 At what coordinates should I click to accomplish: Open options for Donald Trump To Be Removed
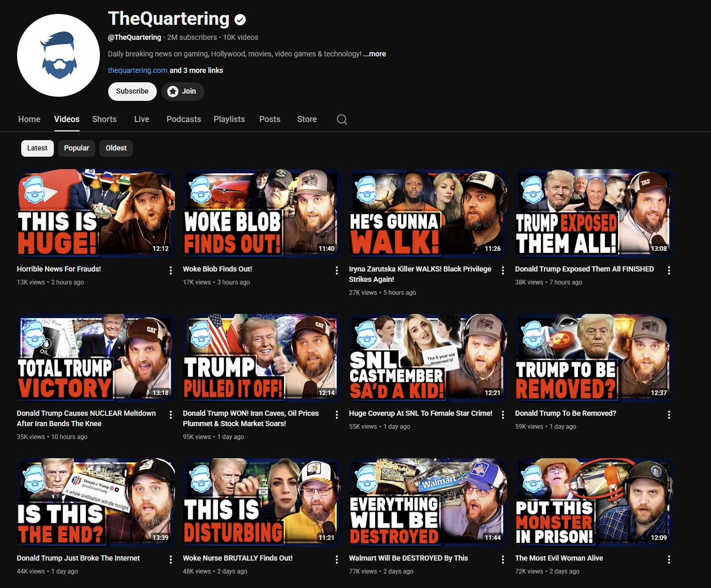pyautogui.click(x=669, y=415)
